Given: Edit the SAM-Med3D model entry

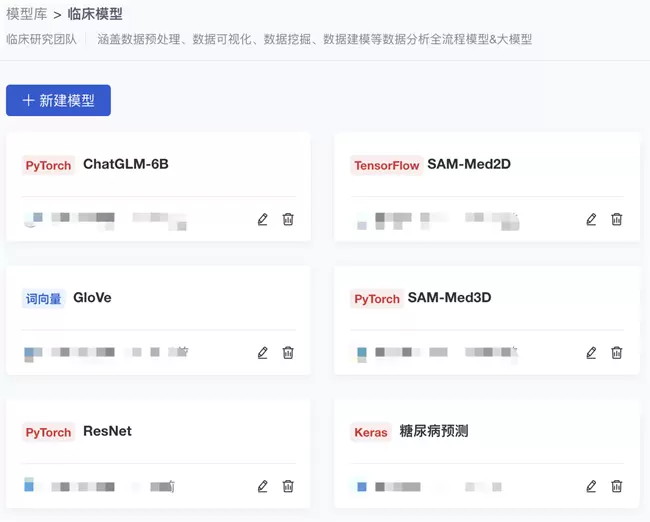Looking at the screenshot, I should coord(591,352).
